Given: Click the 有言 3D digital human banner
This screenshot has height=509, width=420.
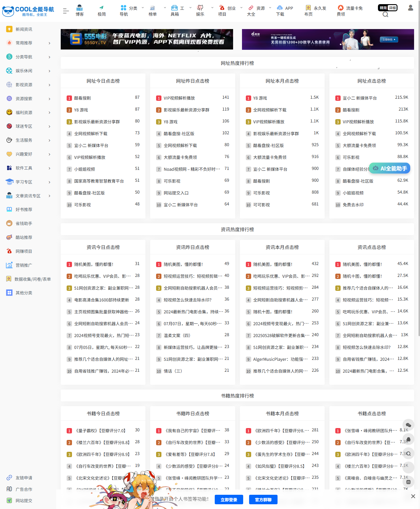Looking at the screenshot, I should tap(328, 39).
